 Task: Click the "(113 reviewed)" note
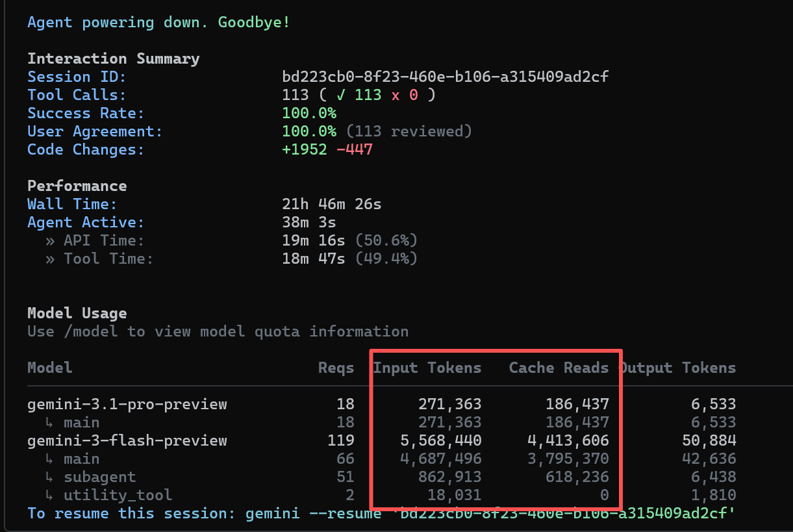409,131
